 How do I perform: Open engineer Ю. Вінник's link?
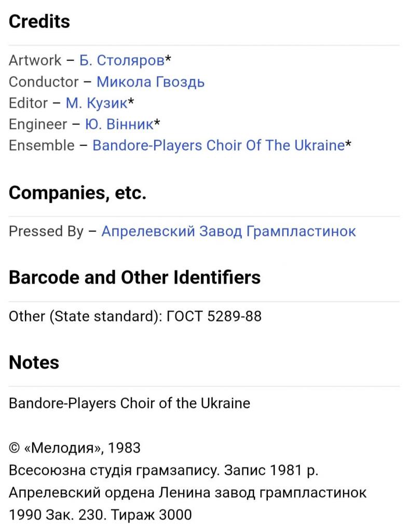[x=119, y=124]
